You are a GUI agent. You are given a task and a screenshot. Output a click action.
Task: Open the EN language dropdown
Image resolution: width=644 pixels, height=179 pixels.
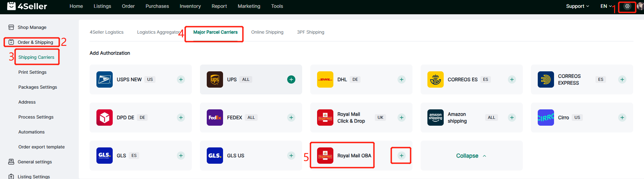(x=606, y=6)
